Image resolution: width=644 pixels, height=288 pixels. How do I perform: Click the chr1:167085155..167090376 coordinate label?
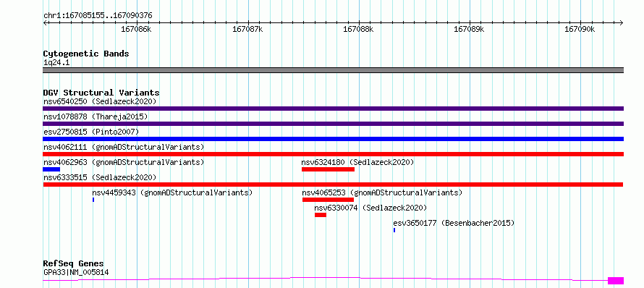[x=98, y=16]
